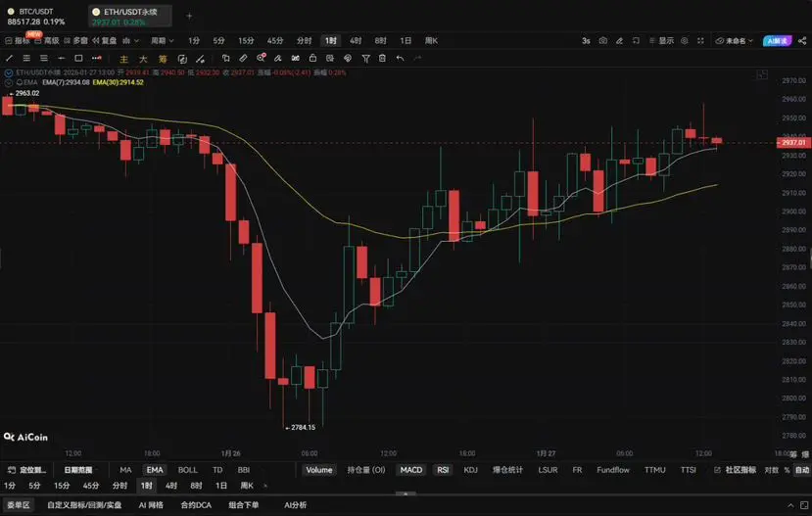Viewport: 812px width, 516px height.
Task: Expand more timeframes arrow after 周K bottom
Action: (x=265, y=486)
